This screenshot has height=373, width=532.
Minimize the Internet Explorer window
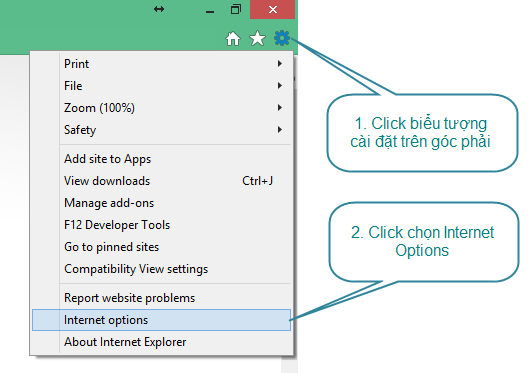[x=210, y=12]
